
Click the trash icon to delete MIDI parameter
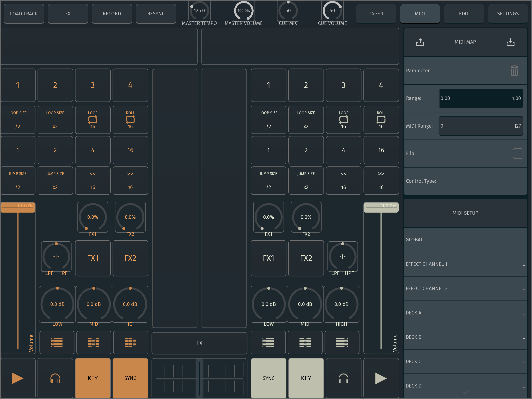[x=514, y=71]
